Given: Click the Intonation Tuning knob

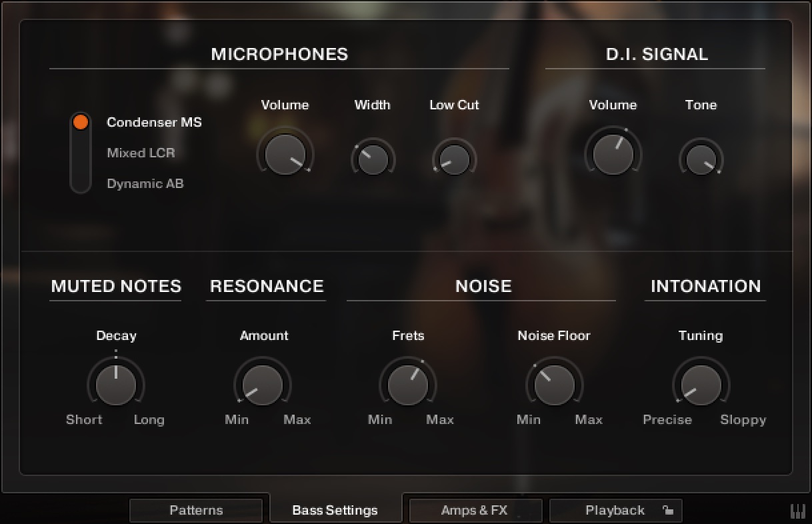Looking at the screenshot, I should pyautogui.click(x=701, y=385).
